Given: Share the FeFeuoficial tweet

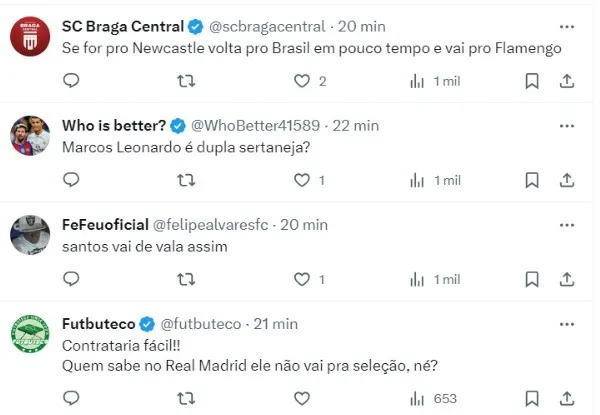Looking at the screenshot, I should [566, 277].
